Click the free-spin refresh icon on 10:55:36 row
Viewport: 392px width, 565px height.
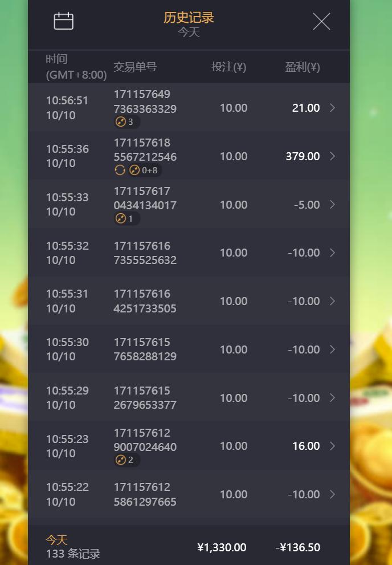[x=120, y=170]
